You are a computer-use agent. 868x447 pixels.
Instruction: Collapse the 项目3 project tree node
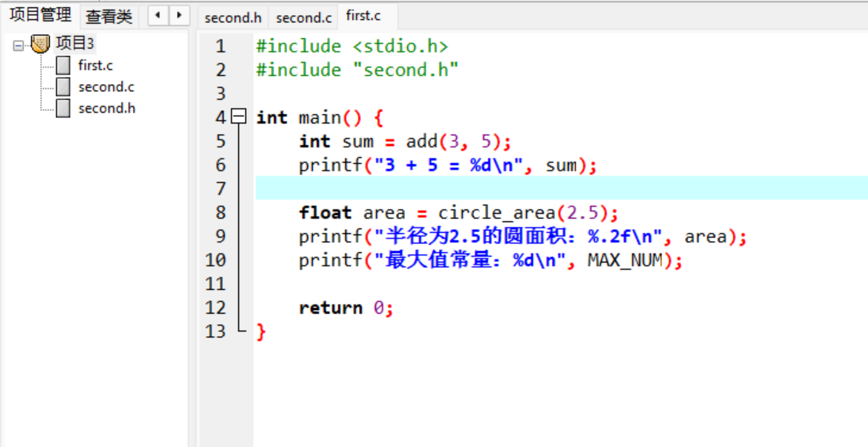18,45
